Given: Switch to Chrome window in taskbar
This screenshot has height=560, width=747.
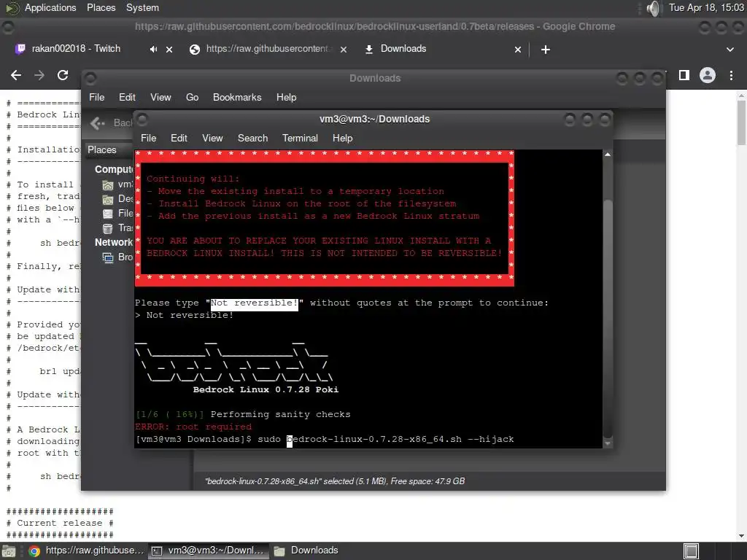Looking at the screenshot, I should 86,551.
